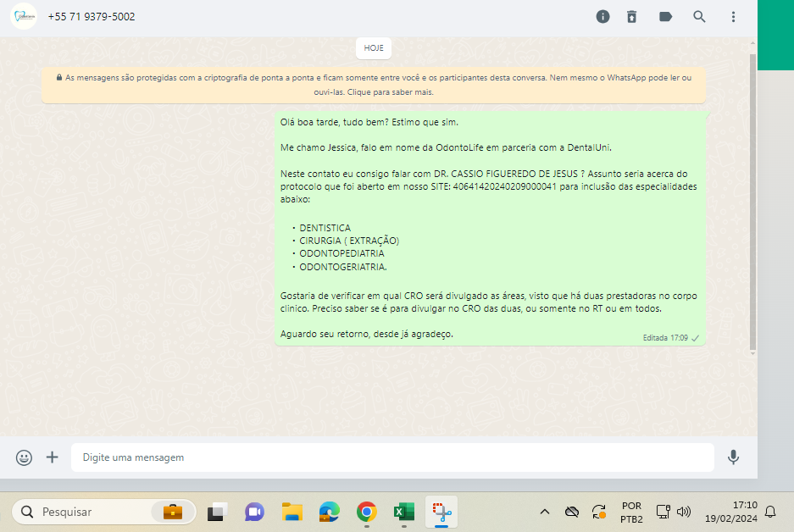The width and height of the screenshot is (794, 532).
Task: Click the briefcase icon in search box
Action: coord(173,513)
